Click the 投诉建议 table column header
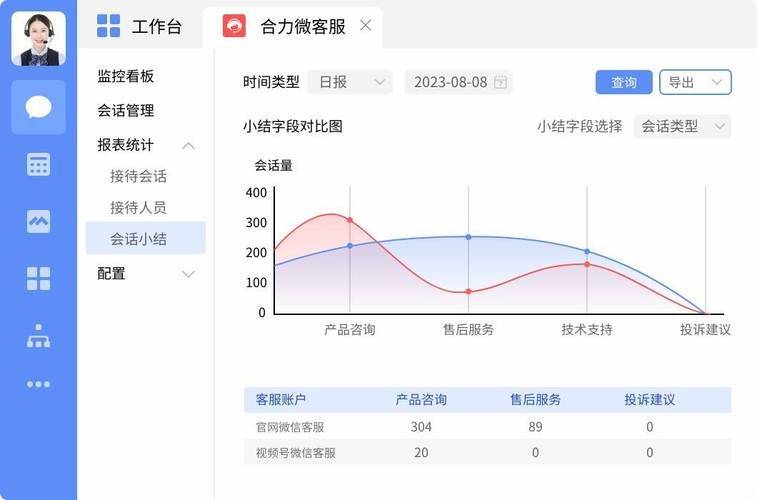757x500 pixels. tap(650, 400)
